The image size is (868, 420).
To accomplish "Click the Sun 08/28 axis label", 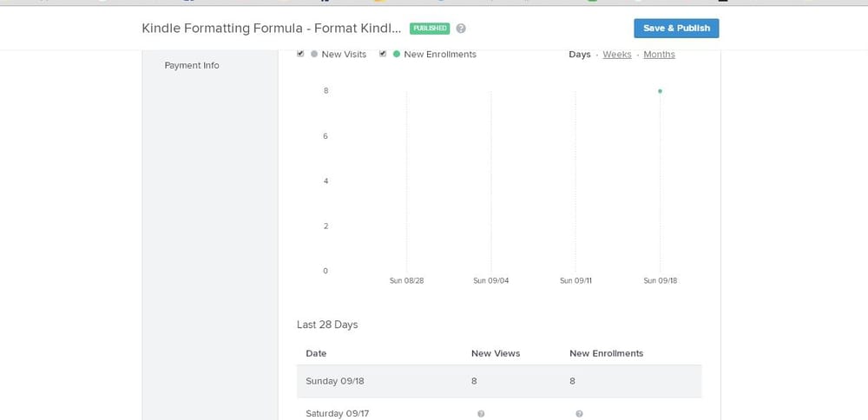I will (407, 280).
